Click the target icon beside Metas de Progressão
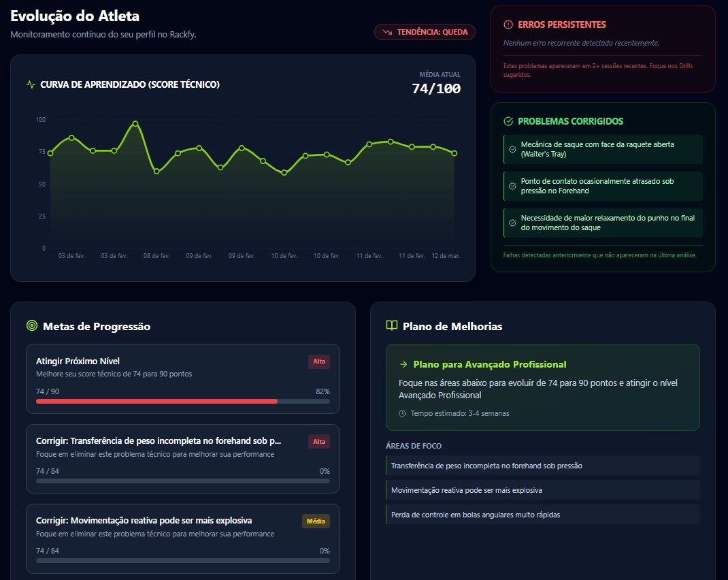The width and height of the screenshot is (728, 580). (31, 326)
